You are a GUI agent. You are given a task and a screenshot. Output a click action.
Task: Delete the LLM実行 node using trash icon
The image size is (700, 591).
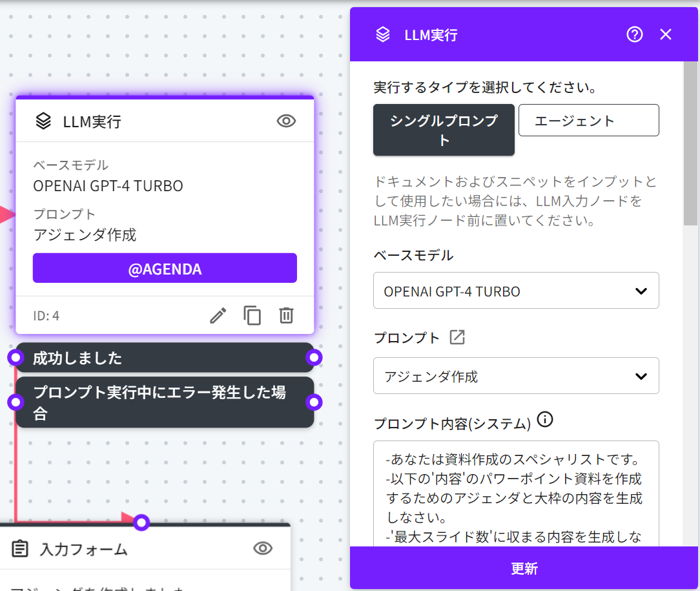(286, 315)
